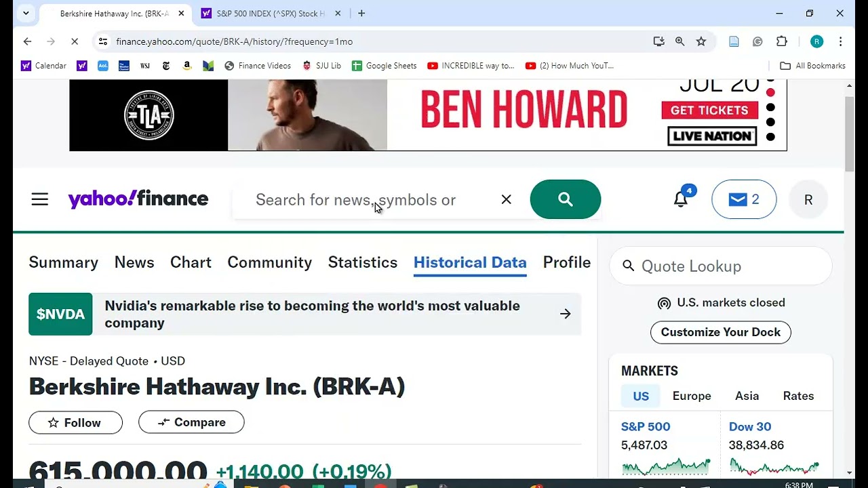Switch to the Chart tab
The image size is (868, 488).
(x=191, y=262)
